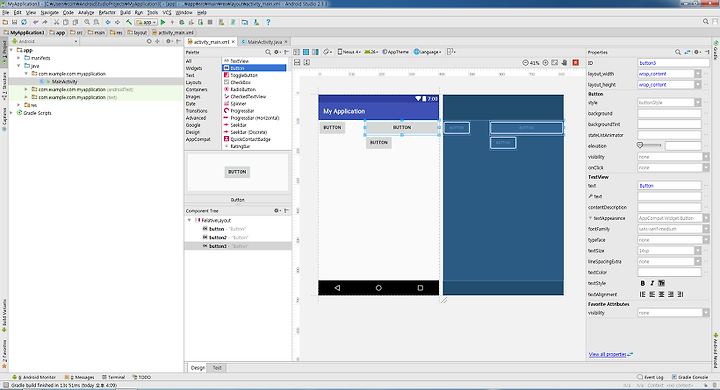
Task: Click the Make Project hammer icon
Action: pos(129,22)
